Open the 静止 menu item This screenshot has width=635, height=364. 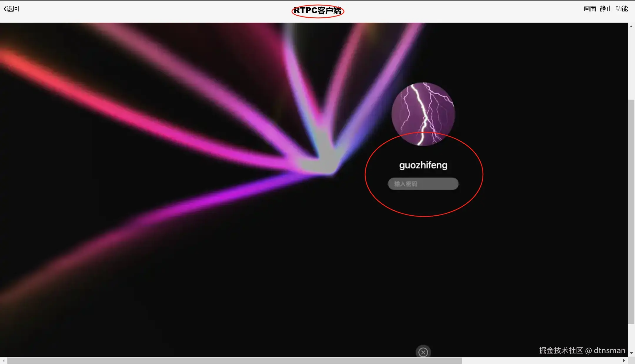(x=606, y=9)
